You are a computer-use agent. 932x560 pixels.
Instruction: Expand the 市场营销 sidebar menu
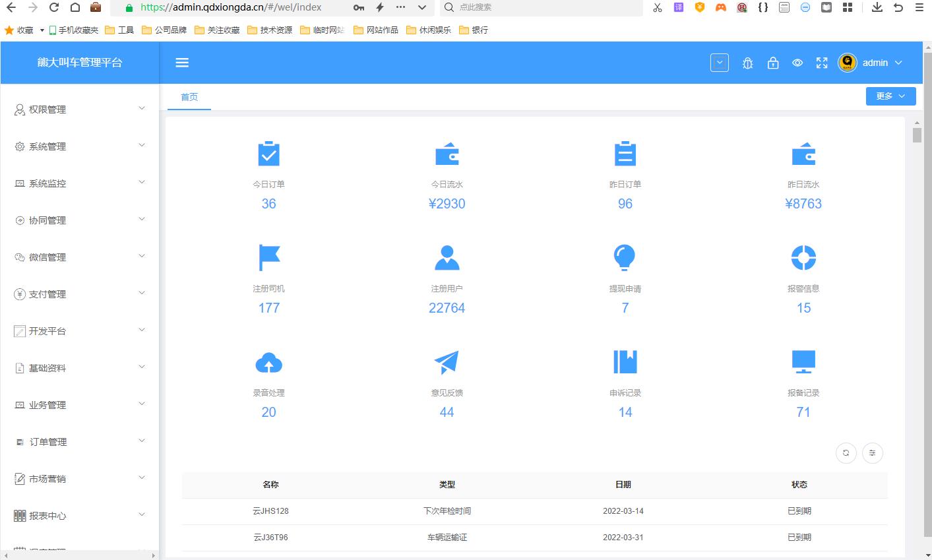tap(80, 479)
